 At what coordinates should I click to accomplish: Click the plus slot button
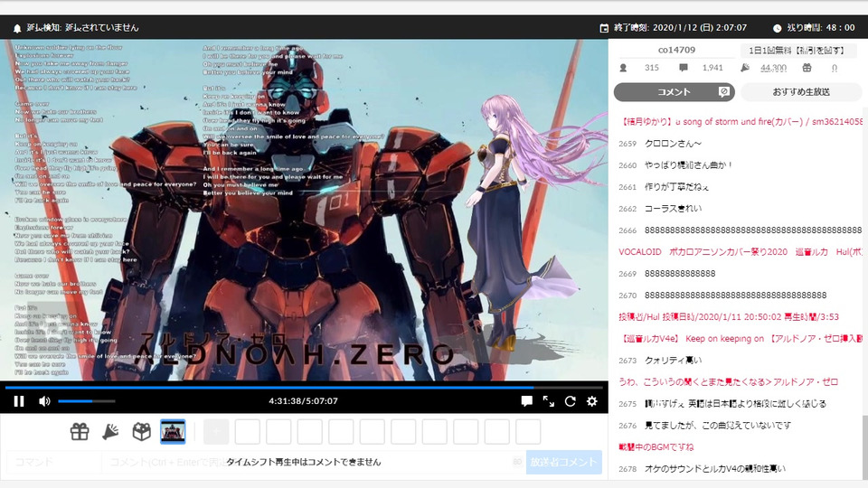(216, 432)
